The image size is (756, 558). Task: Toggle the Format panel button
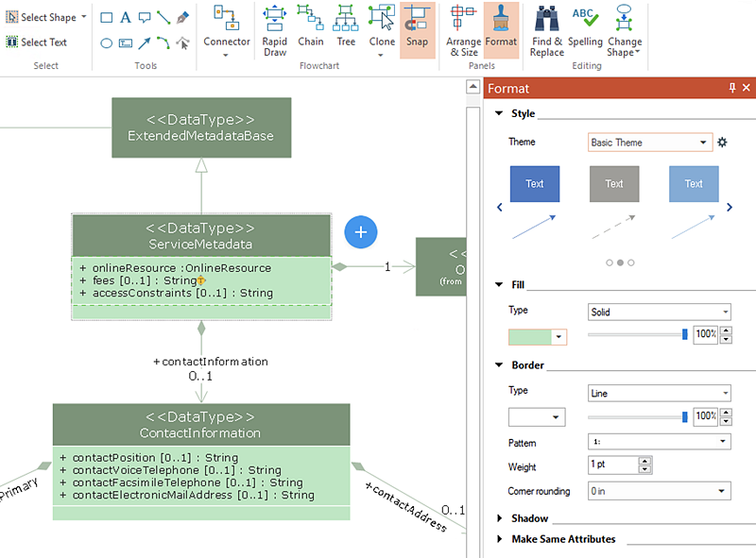(501, 30)
